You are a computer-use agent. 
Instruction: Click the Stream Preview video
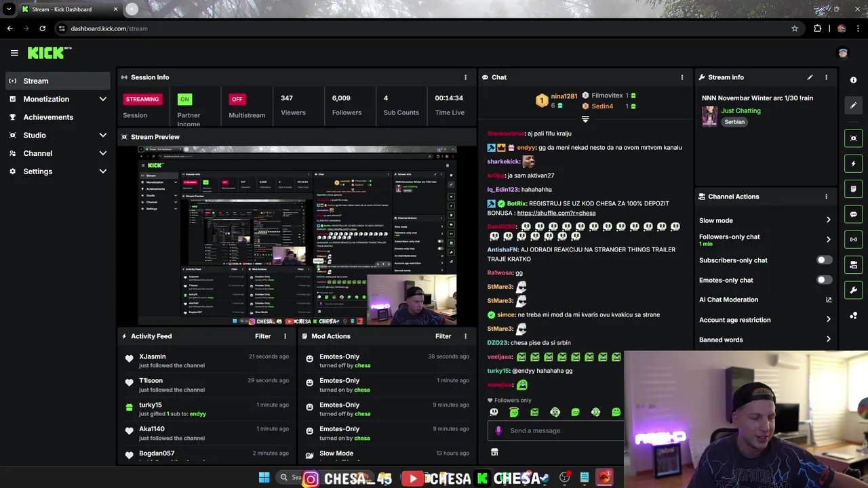(x=298, y=235)
